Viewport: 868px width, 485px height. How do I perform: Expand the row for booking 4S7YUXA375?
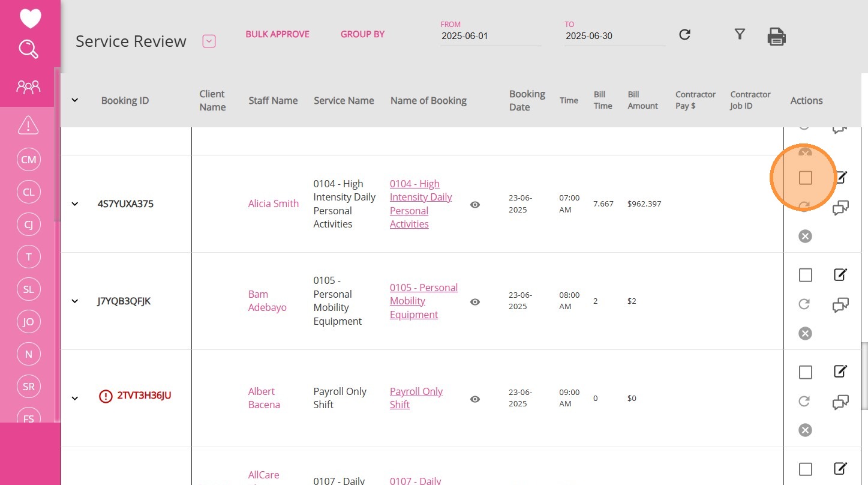click(75, 204)
